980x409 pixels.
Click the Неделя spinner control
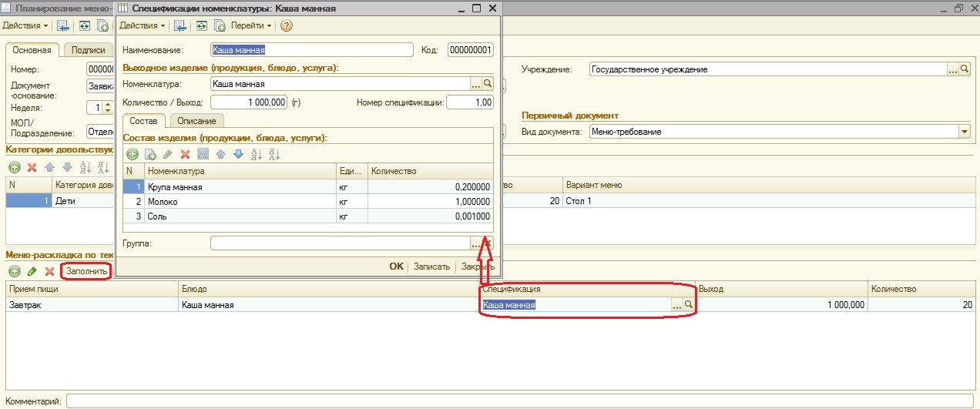108,108
